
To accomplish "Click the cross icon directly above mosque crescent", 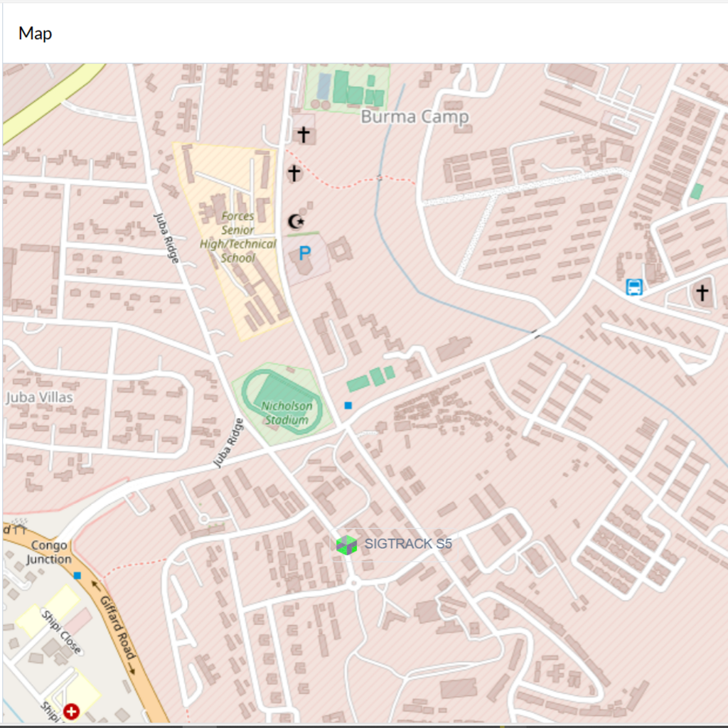I will [x=294, y=173].
